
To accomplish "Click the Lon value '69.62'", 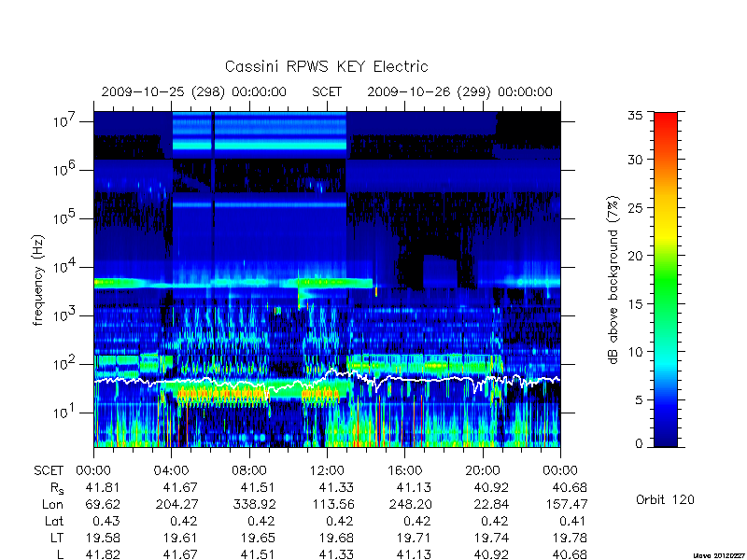I will pos(103,504).
